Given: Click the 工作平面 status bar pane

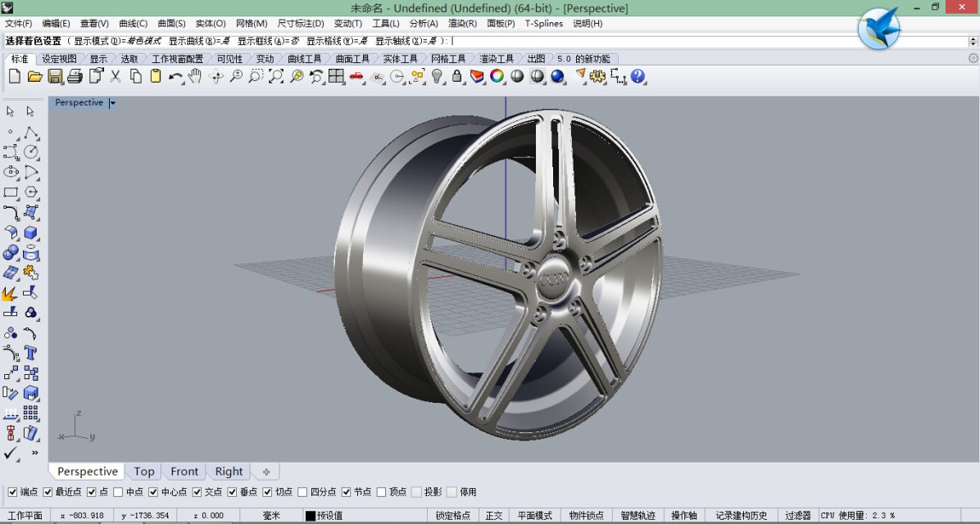Looking at the screenshot, I should click(x=25, y=516).
